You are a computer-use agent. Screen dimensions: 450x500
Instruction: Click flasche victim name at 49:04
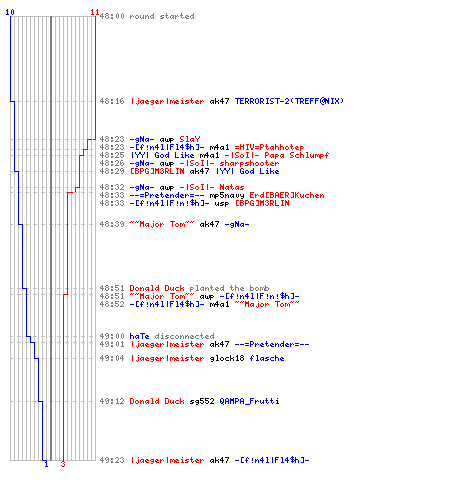click(267, 358)
